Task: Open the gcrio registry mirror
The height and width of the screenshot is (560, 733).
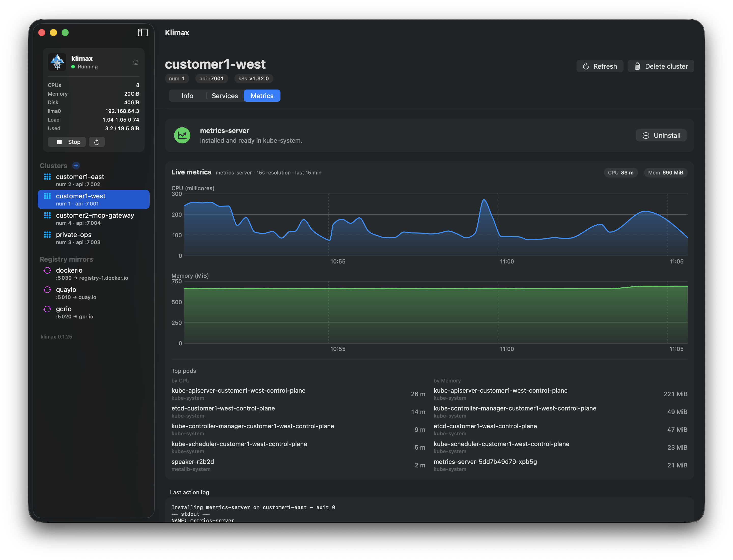Action: [x=94, y=312]
